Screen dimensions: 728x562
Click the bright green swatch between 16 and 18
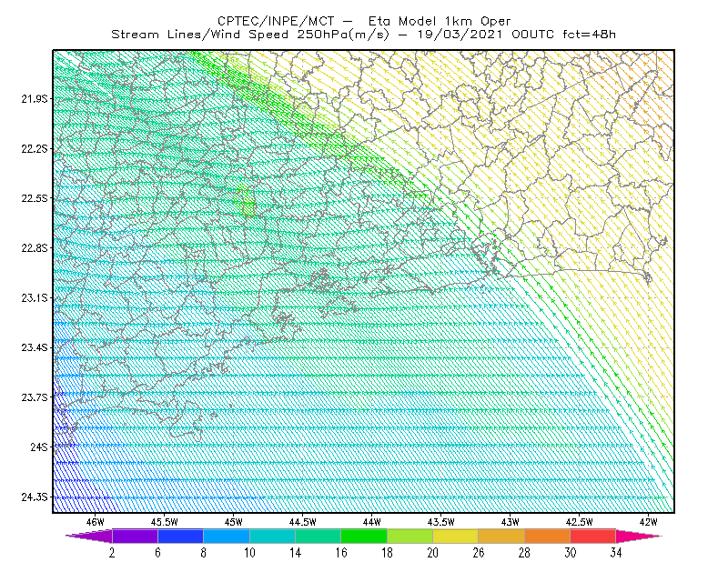tap(364, 536)
